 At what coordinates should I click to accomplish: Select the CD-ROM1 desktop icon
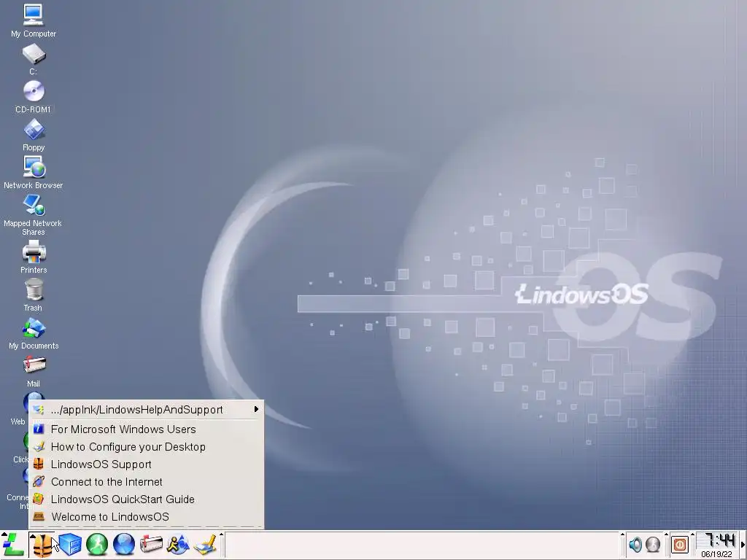tap(34, 97)
